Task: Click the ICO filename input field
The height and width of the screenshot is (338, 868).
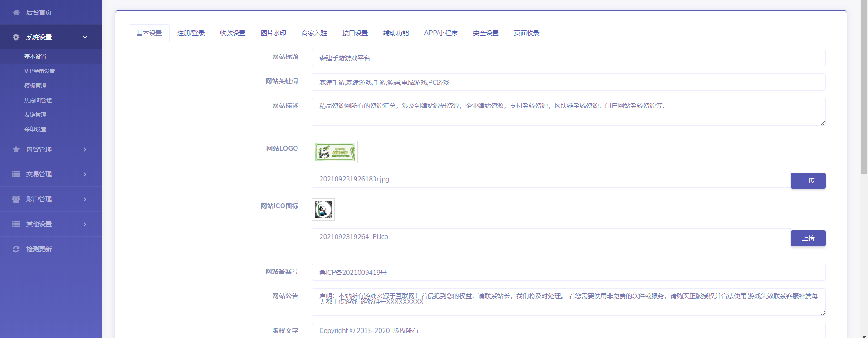Action: [x=551, y=237]
